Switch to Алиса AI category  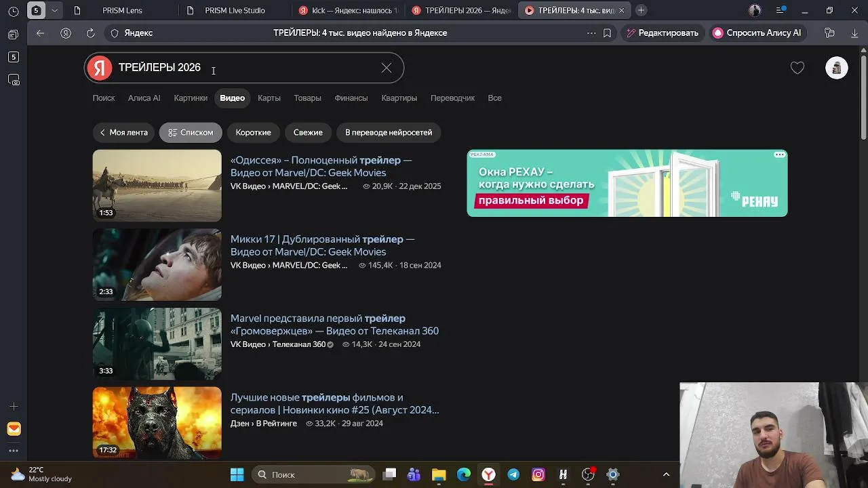[x=144, y=98]
